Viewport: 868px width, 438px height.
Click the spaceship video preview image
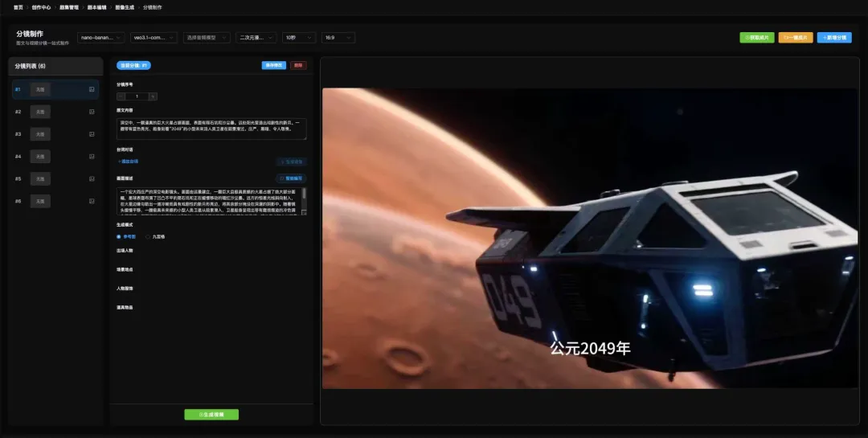tap(590, 238)
